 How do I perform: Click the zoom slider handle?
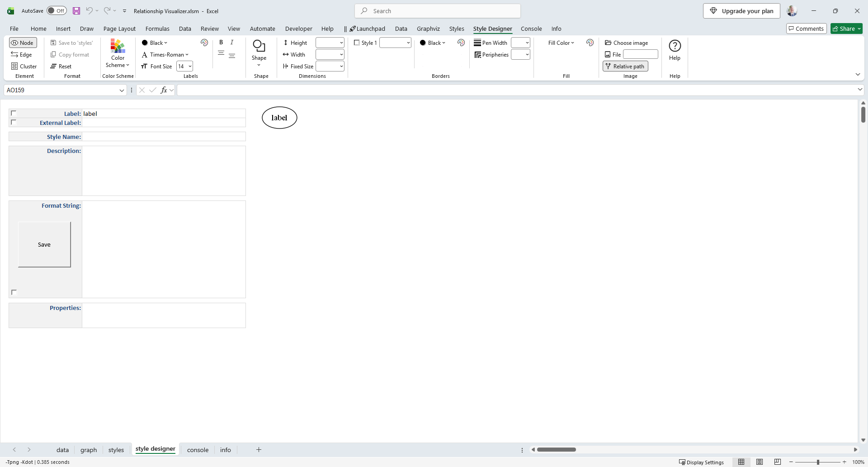coord(818,462)
